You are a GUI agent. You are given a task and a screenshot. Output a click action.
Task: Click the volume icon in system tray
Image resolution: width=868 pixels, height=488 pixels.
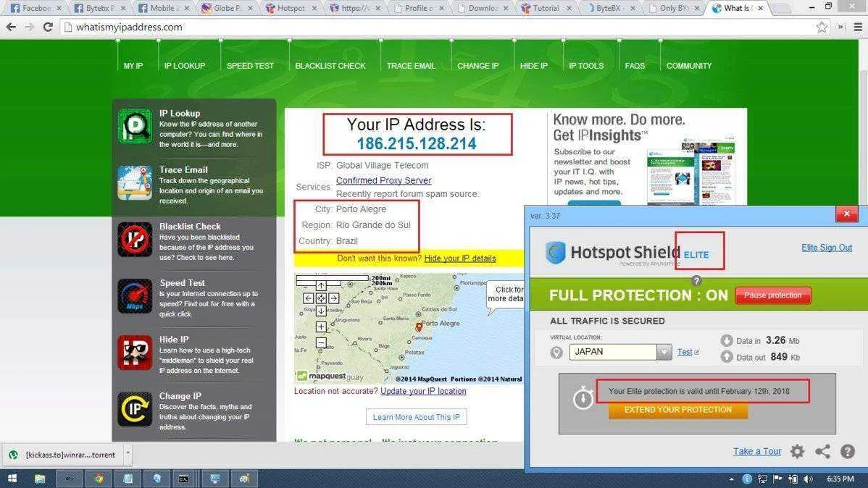pyautogui.click(x=808, y=479)
